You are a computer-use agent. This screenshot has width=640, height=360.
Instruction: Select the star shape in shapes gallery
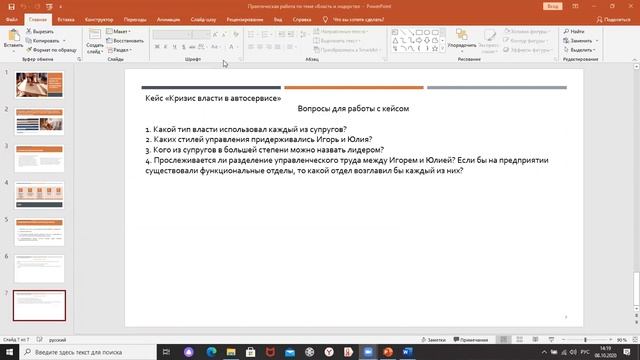[x=435, y=49]
